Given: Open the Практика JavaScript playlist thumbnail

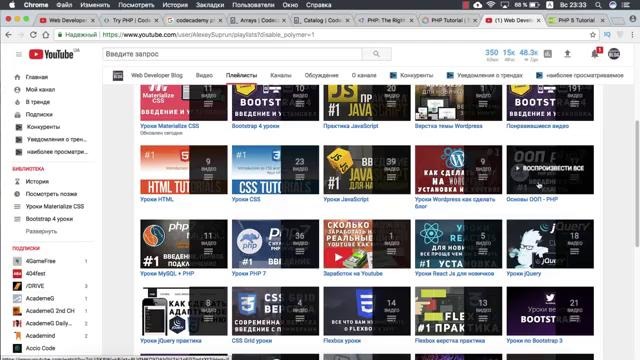Looking at the screenshot, I should [x=367, y=102].
